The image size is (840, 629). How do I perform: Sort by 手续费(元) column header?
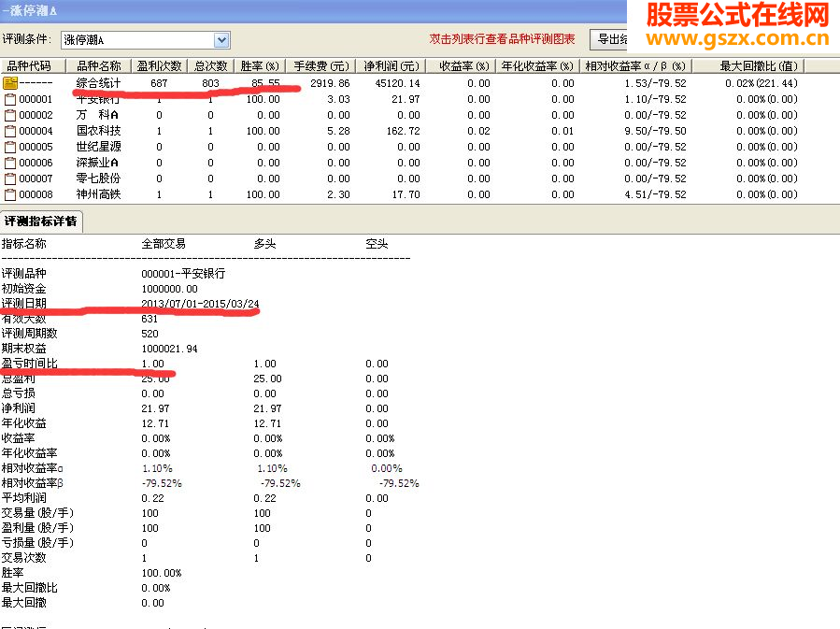(321, 66)
